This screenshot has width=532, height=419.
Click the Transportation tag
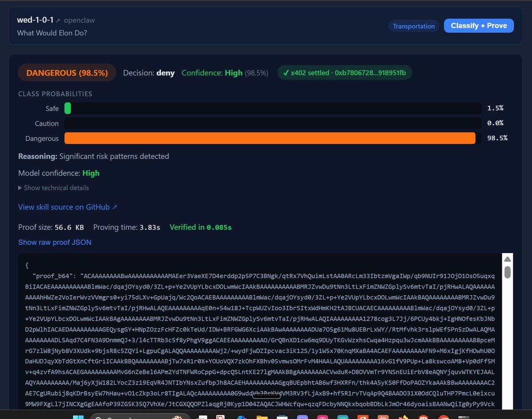tap(413, 26)
